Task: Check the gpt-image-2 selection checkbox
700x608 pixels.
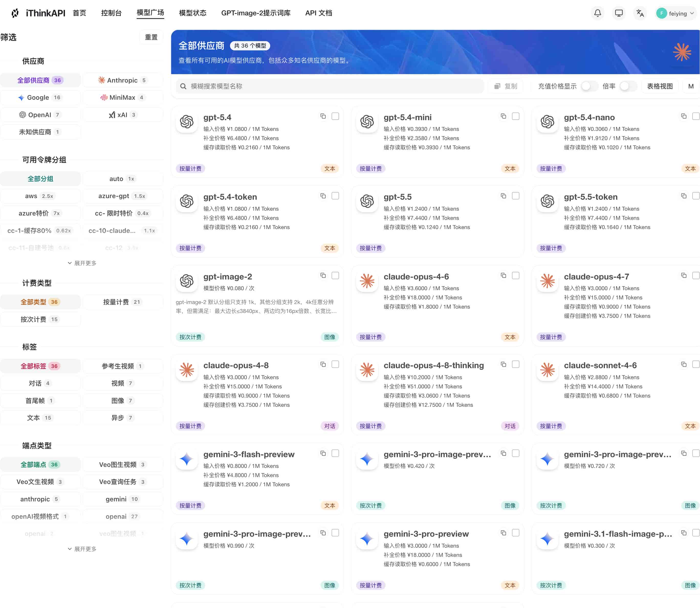Action: point(335,276)
